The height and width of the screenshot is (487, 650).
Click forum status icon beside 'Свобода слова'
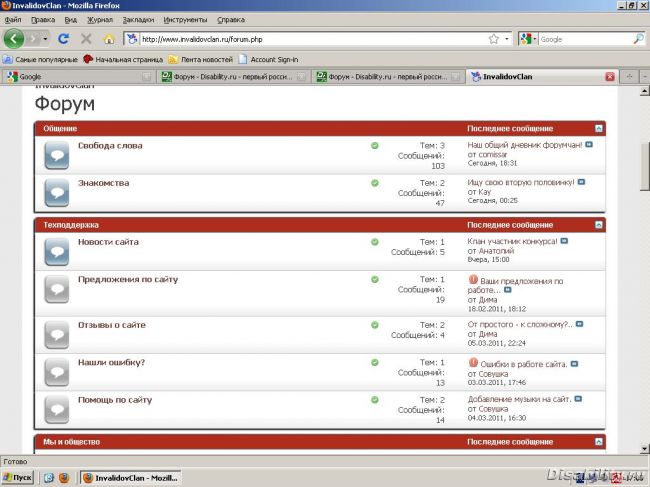coord(55,155)
